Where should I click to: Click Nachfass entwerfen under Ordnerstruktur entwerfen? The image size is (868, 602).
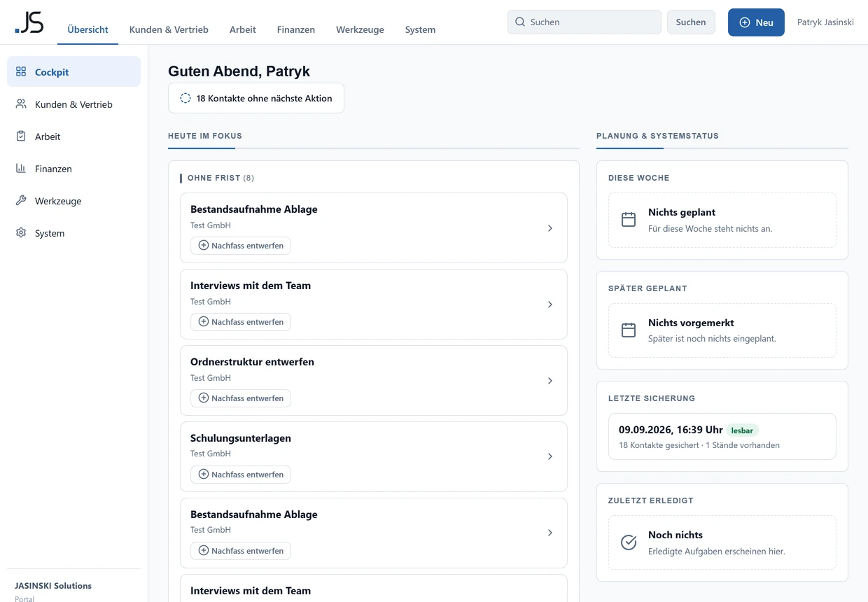coord(241,398)
